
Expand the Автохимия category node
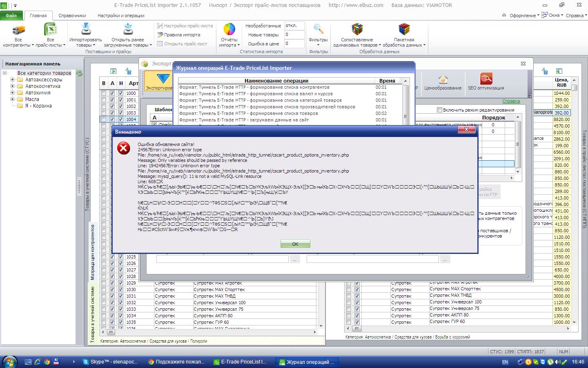(x=12, y=93)
